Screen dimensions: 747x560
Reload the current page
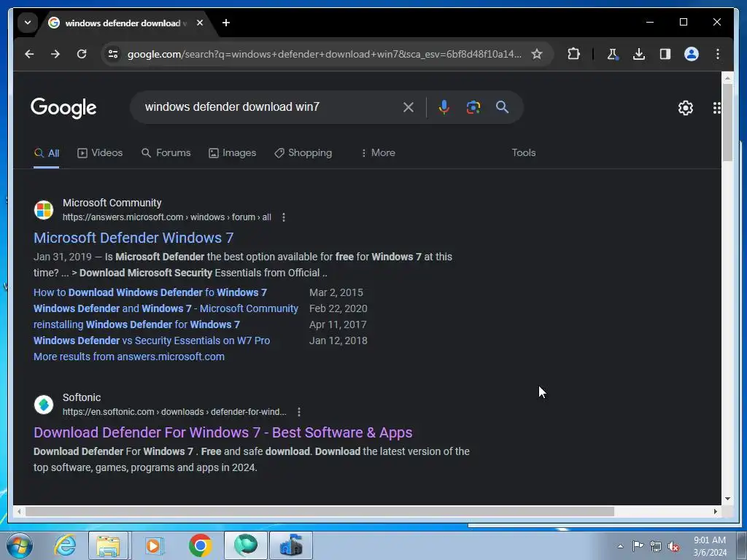(82, 54)
